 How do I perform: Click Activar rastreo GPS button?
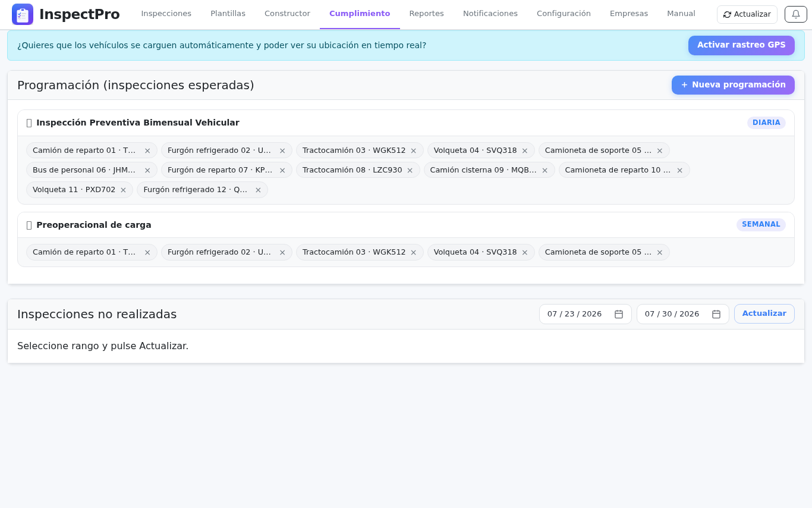click(741, 45)
